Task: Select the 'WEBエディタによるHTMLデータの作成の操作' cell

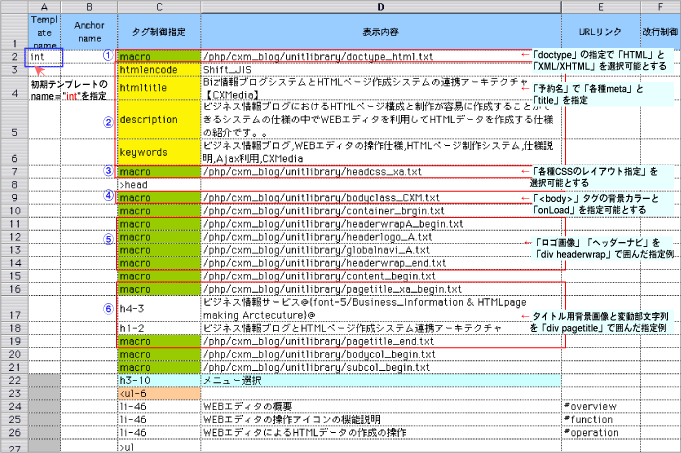Action: click(x=381, y=432)
